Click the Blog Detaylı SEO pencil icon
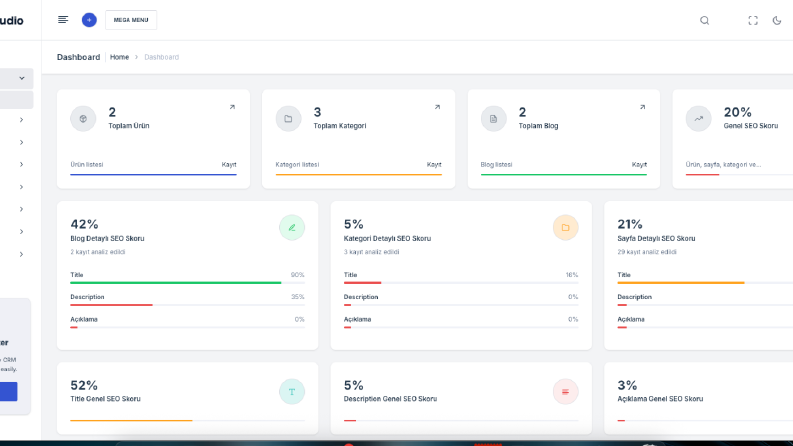793x446 pixels. pyautogui.click(x=292, y=228)
